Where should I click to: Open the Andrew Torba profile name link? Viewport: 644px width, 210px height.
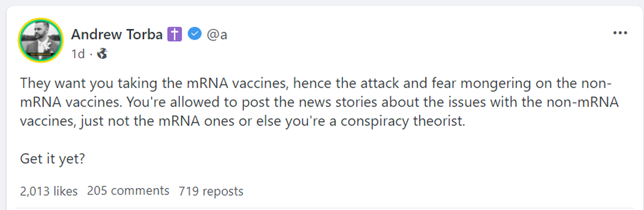pyautogui.click(x=117, y=34)
